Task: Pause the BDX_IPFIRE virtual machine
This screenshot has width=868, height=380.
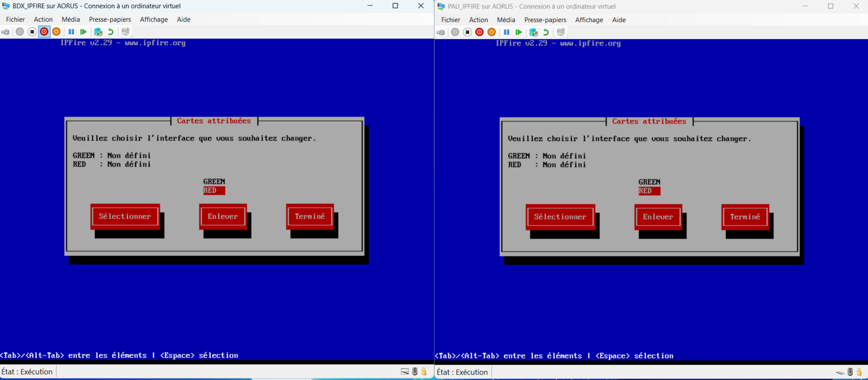Action: (71, 32)
